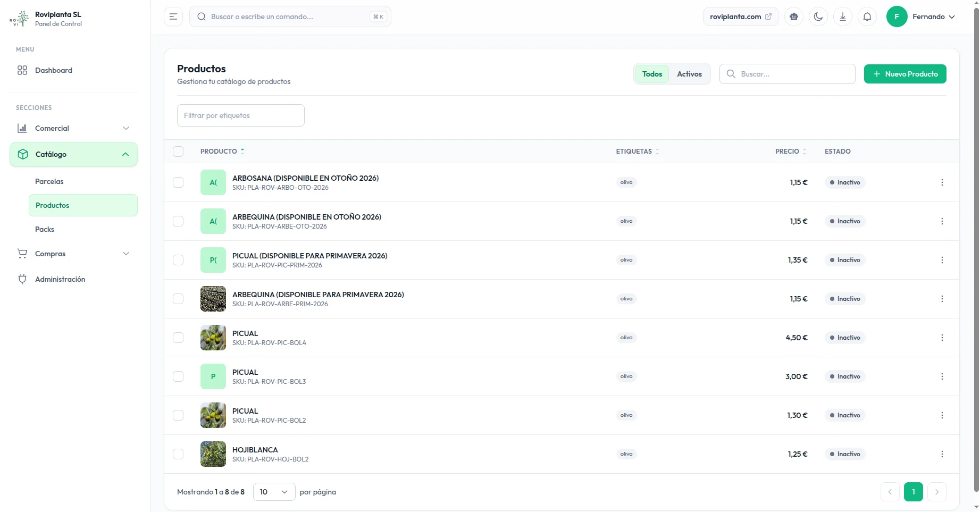Open three-dot menu for ARBOSANA product

942,182
